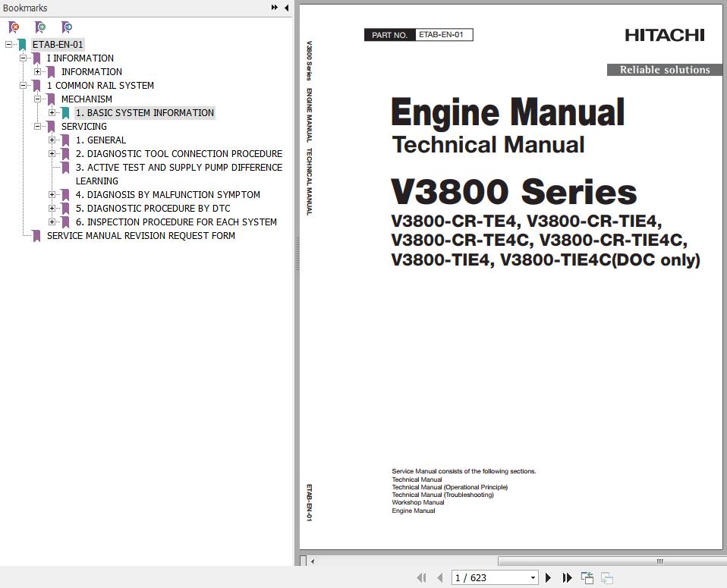Viewport: 727px width, 588px height.
Task: Expand 6. INSPECTION PROCEDURE FOR EACH SYSTEM node
Action: 52,222
